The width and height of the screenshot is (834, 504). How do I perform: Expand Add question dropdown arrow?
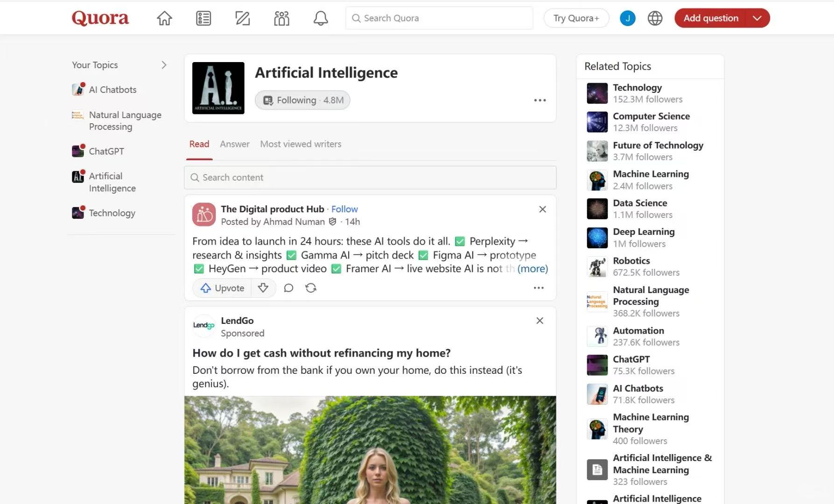pos(757,18)
